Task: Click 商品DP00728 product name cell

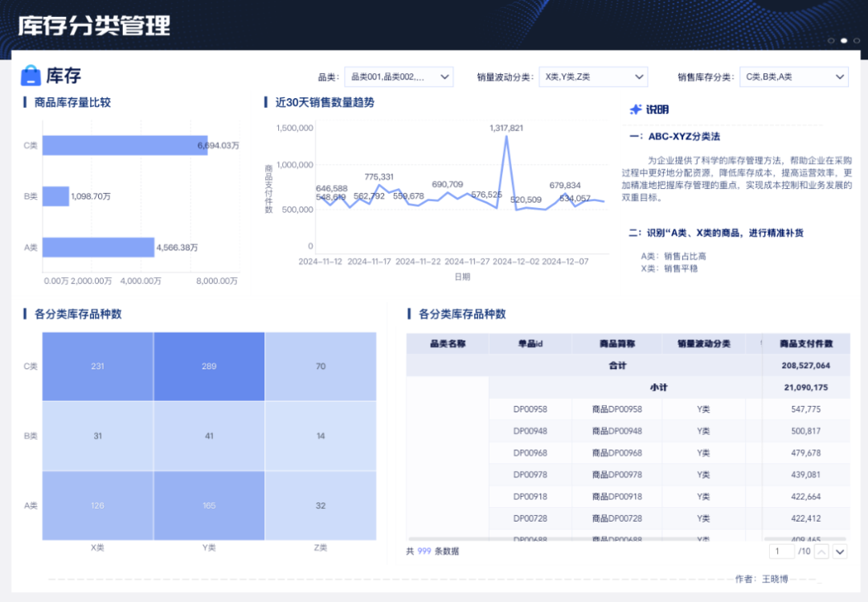Action: (616, 518)
